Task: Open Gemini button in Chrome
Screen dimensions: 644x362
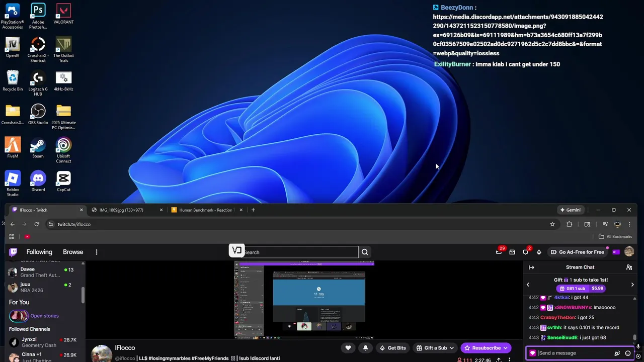Action: pyautogui.click(x=571, y=210)
